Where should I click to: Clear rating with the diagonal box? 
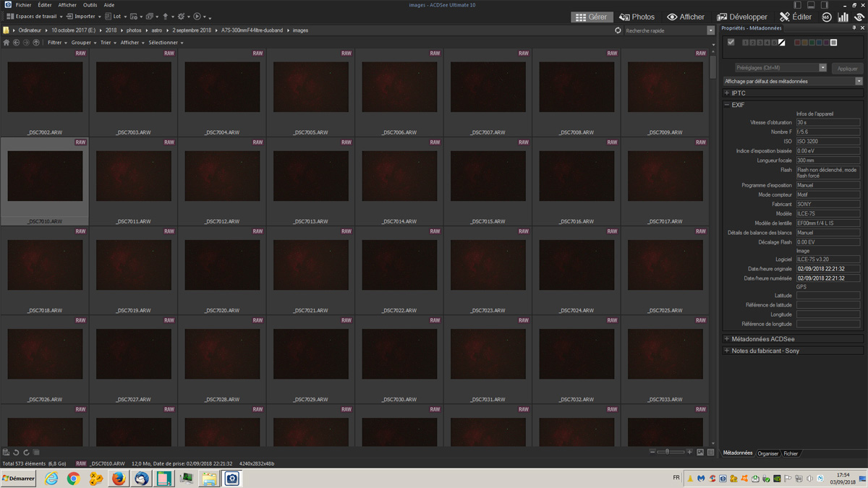tap(781, 43)
